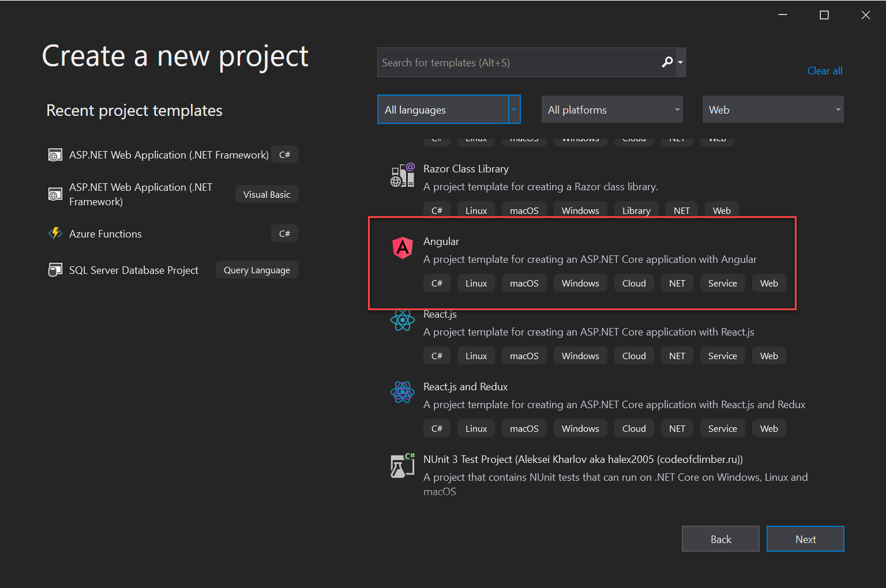Select the React.js and Redux template icon

point(402,393)
